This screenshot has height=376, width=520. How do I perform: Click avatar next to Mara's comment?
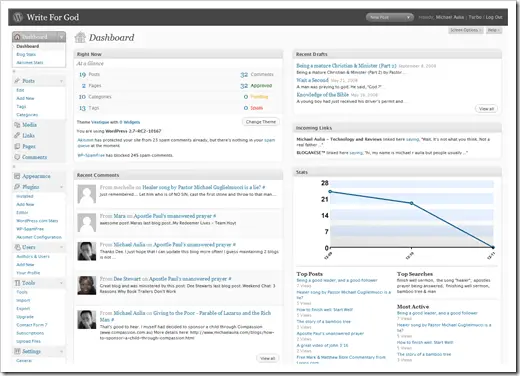(x=87, y=223)
